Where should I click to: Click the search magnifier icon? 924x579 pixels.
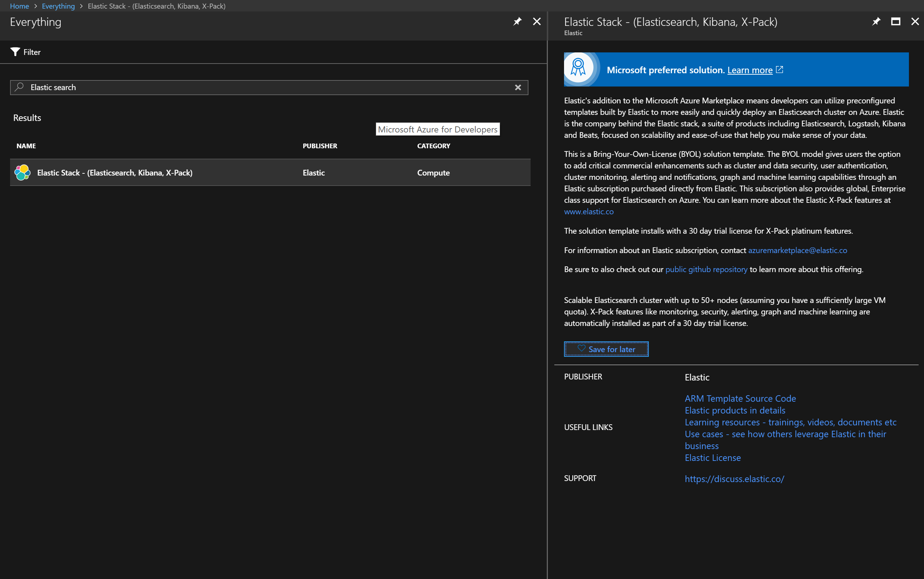[19, 87]
